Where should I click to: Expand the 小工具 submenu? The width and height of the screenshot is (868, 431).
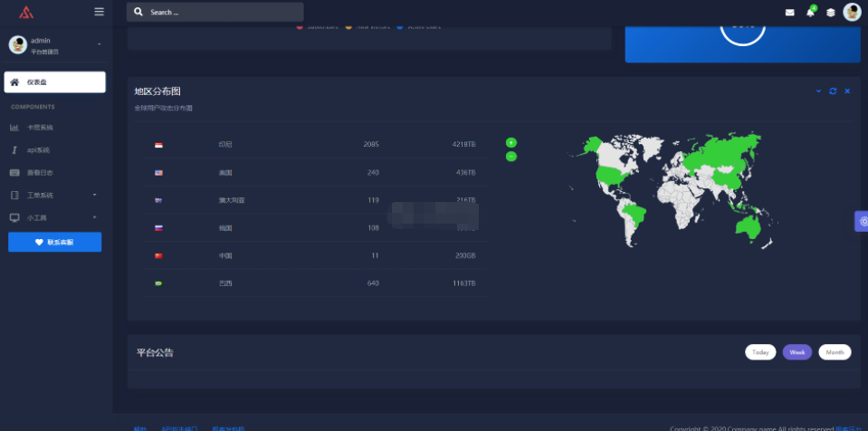pos(94,217)
